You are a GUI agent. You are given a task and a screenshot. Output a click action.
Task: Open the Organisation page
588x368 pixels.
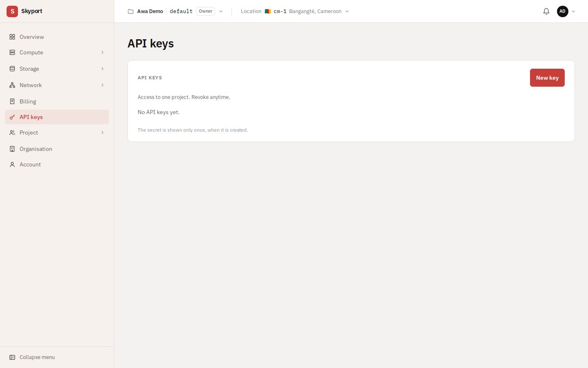click(x=57, y=149)
